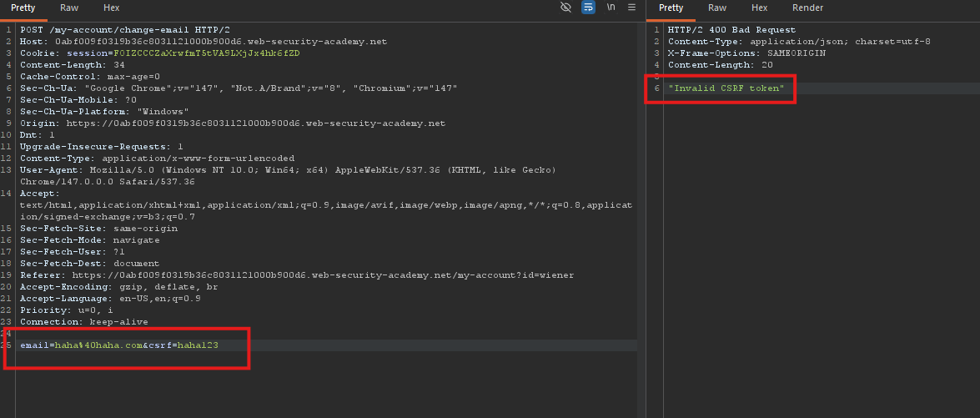Image resolution: width=980 pixels, height=418 pixels.
Task: Click the response Content-Length: 20 header
Action: pyautogui.click(x=720, y=65)
